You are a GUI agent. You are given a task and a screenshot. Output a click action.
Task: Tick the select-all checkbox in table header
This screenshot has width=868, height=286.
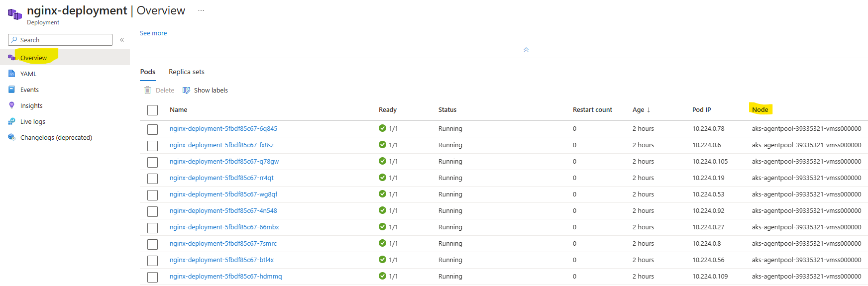tap(153, 110)
